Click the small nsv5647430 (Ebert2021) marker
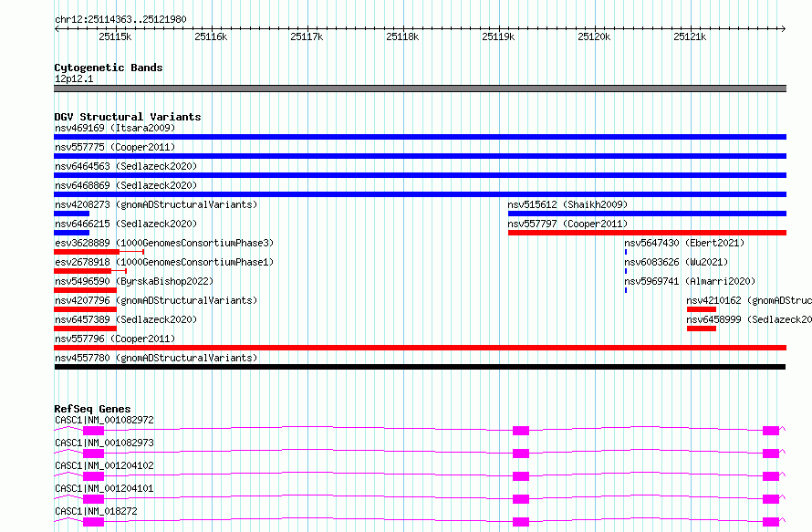The width and height of the screenshot is (812, 532). [626, 252]
